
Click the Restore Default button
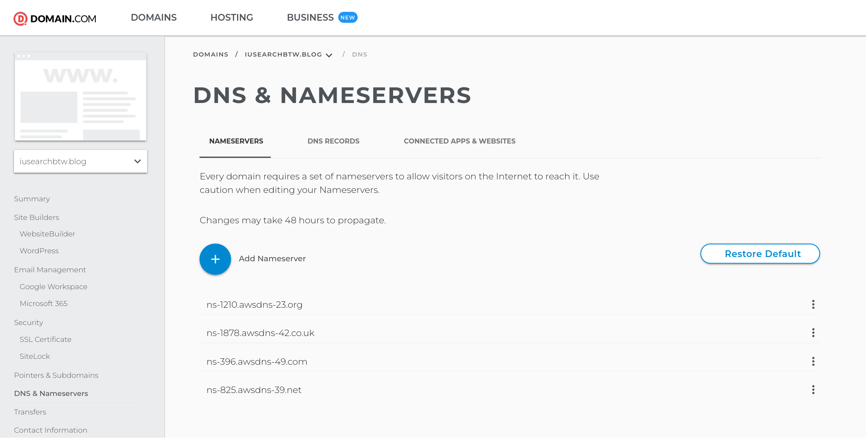[x=760, y=254]
